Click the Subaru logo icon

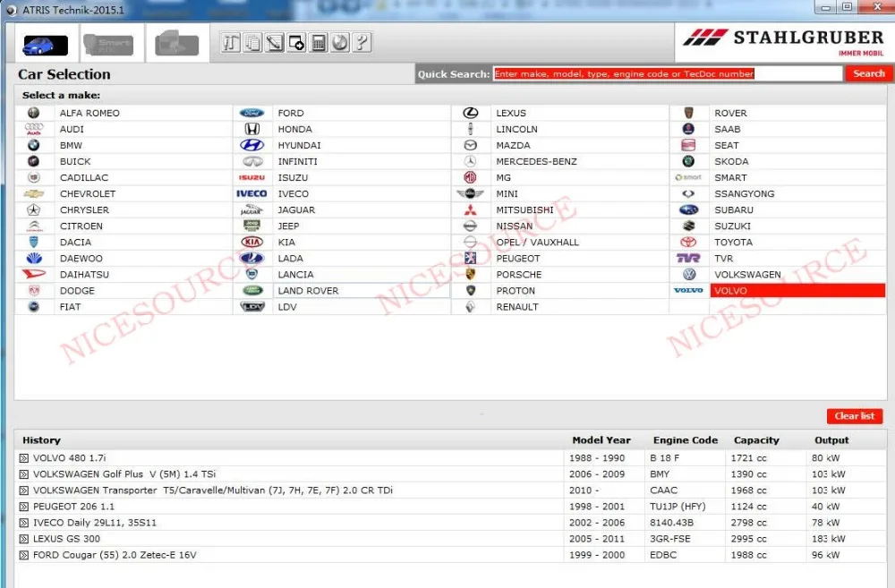pos(688,210)
